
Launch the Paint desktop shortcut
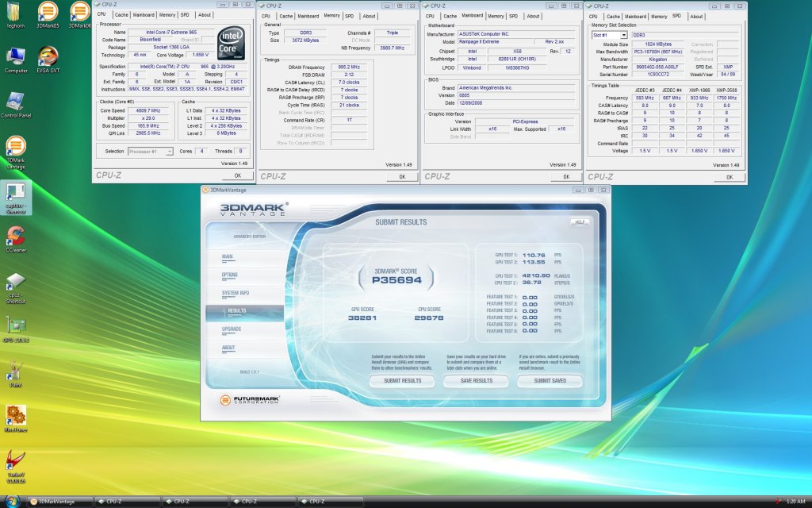pyautogui.click(x=16, y=375)
